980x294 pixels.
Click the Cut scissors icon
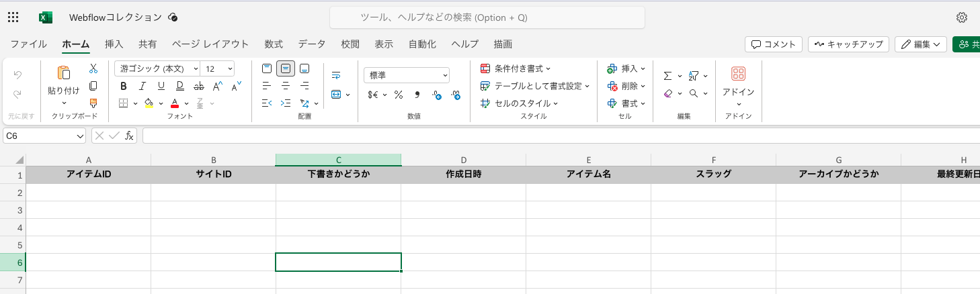click(x=93, y=68)
